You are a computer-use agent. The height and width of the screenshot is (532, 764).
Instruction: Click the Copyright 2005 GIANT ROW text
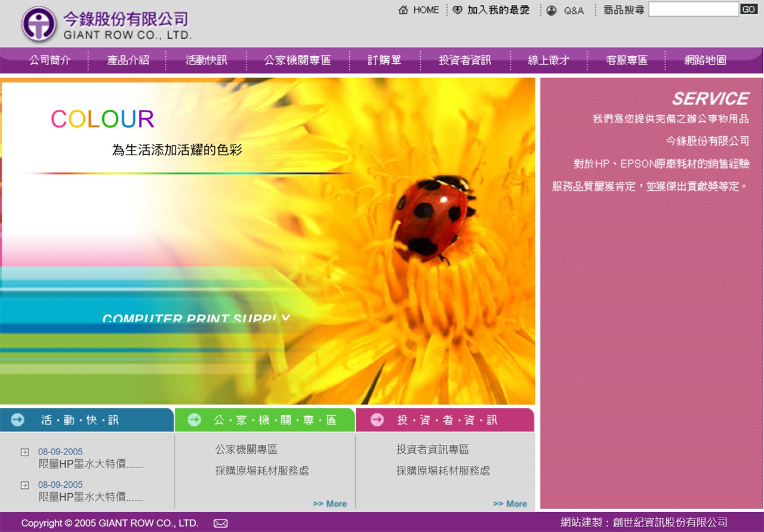(110, 524)
